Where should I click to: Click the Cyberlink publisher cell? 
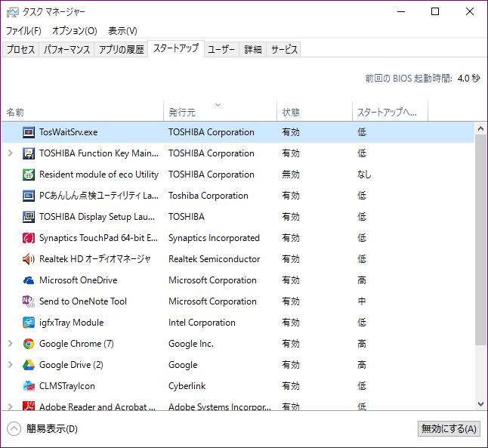click(187, 386)
